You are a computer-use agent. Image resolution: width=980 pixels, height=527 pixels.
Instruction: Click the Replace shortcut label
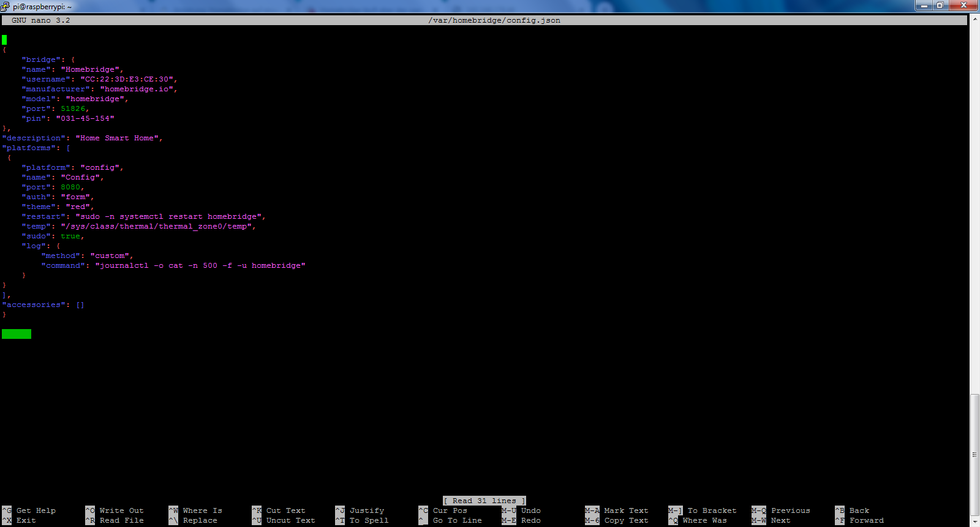[x=200, y=520]
